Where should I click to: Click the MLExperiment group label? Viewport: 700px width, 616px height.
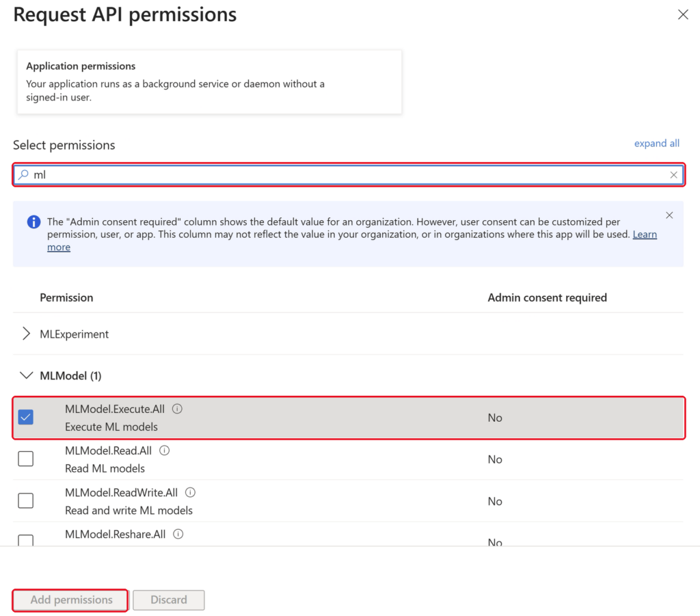point(74,334)
